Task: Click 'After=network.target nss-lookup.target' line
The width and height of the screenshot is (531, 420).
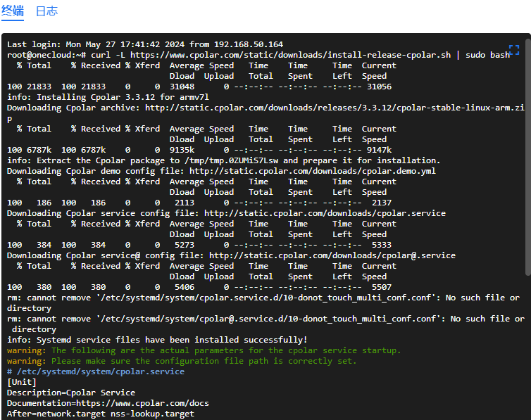Action: tap(101, 414)
